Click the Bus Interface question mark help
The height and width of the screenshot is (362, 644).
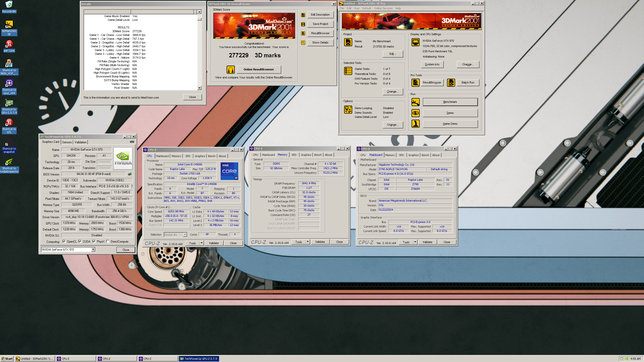[x=132, y=186]
